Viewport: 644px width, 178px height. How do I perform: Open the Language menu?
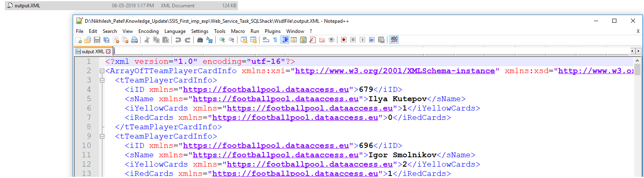click(175, 31)
